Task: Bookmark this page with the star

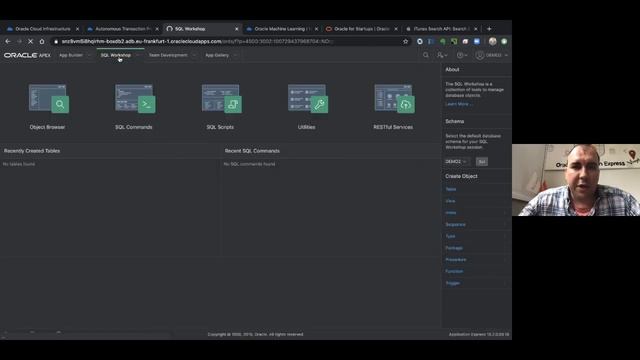Action: (405, 41)
